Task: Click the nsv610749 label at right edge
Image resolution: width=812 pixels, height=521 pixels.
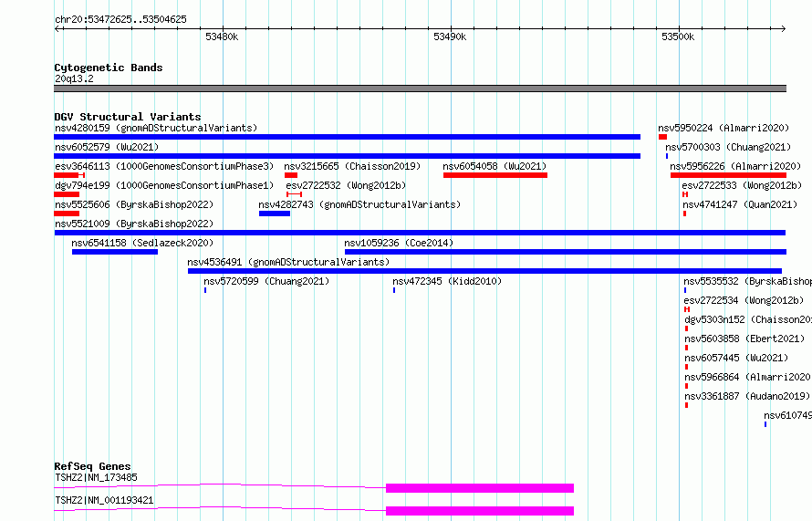Action: click(x=787, y=415)
